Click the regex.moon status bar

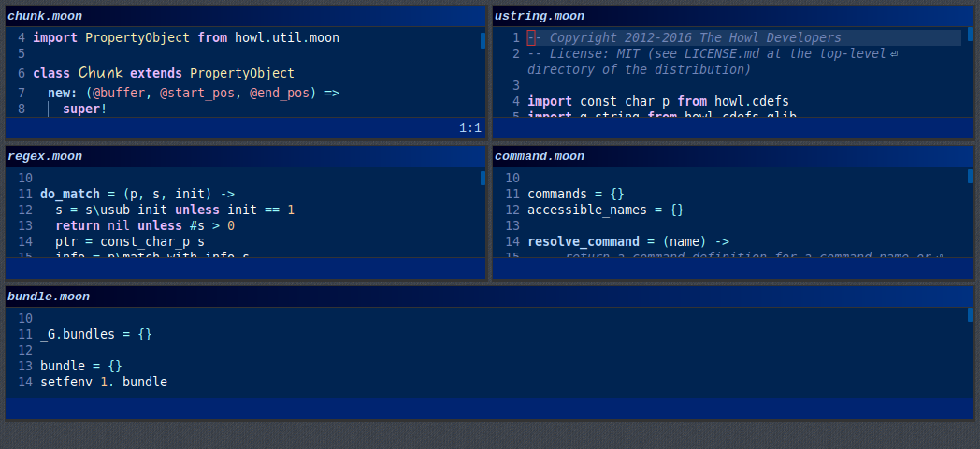point(246,268)
